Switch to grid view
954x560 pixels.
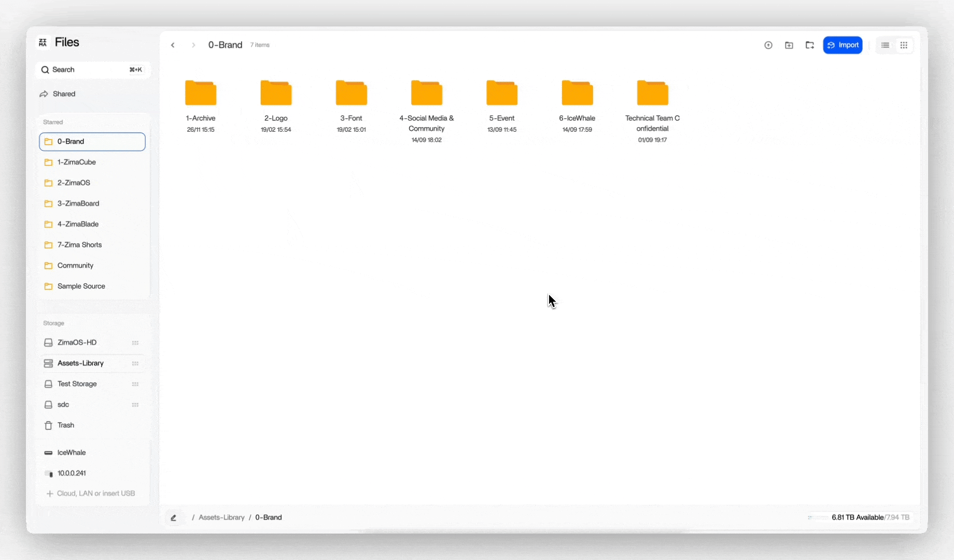tap(904, 45)
